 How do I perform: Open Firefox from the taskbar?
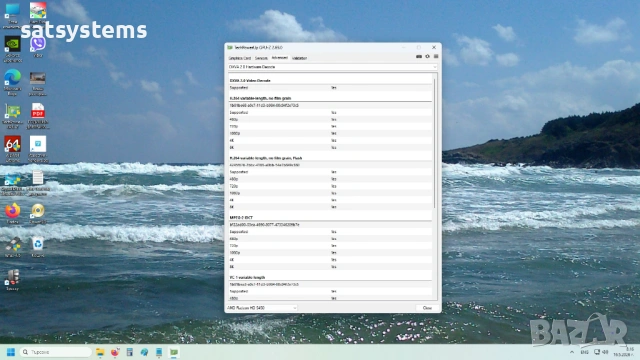click(x=115, y=352)
